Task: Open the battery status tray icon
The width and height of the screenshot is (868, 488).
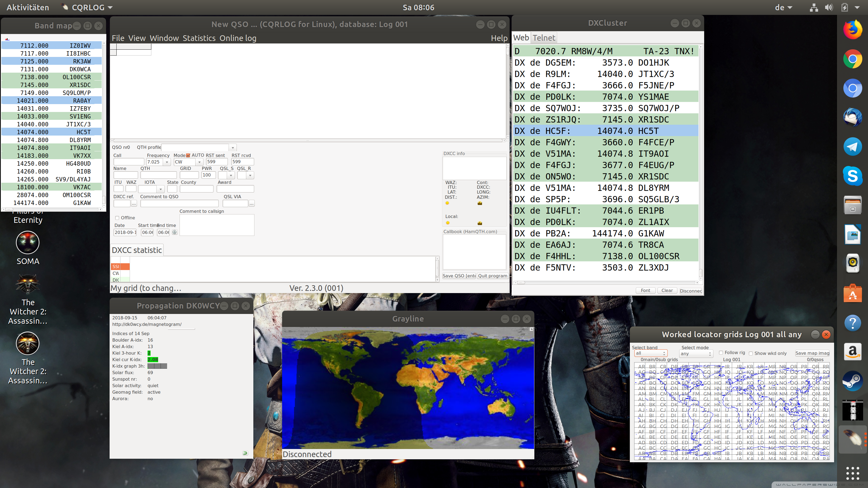Action: pyautogui.click(x=844, y=7)
